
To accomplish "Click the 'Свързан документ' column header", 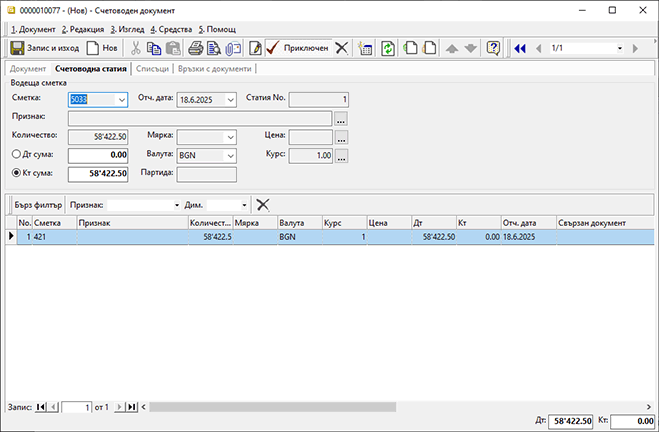I will click(x=605, y=223).
